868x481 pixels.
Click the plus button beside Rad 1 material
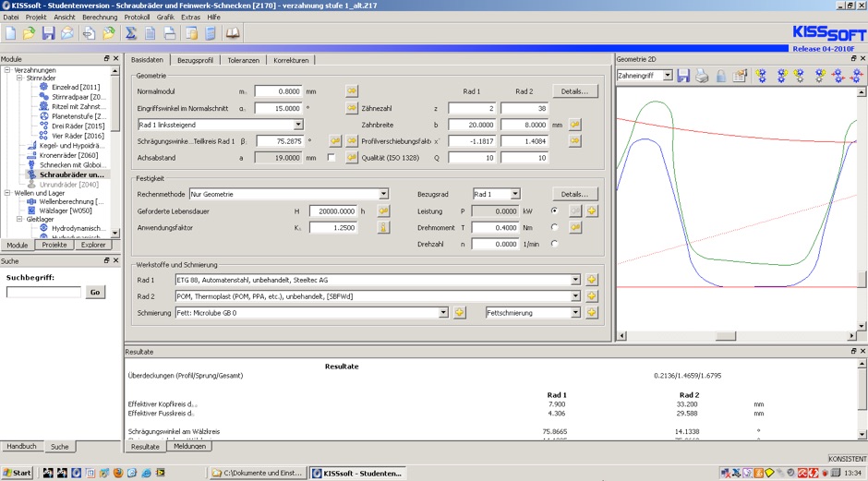(592, 280)
